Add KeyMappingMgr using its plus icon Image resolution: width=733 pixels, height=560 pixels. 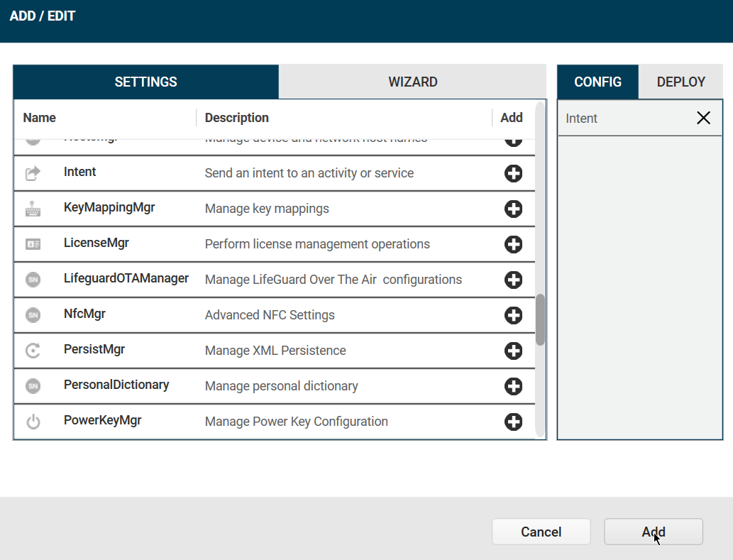[x=513, y=209]
